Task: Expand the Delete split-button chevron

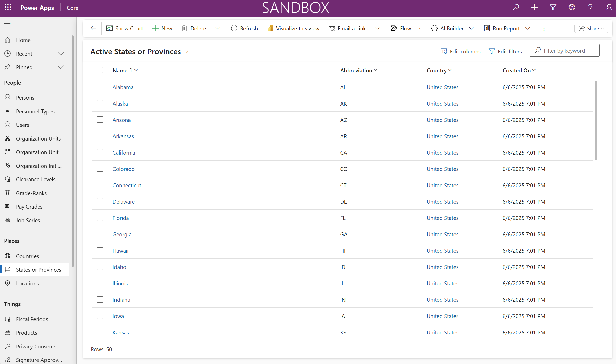Action: [218, 28]
